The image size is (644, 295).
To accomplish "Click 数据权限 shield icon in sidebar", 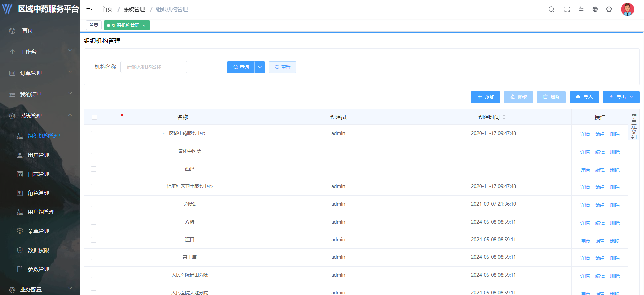I will pyautogui.click(x=20, y=250).
